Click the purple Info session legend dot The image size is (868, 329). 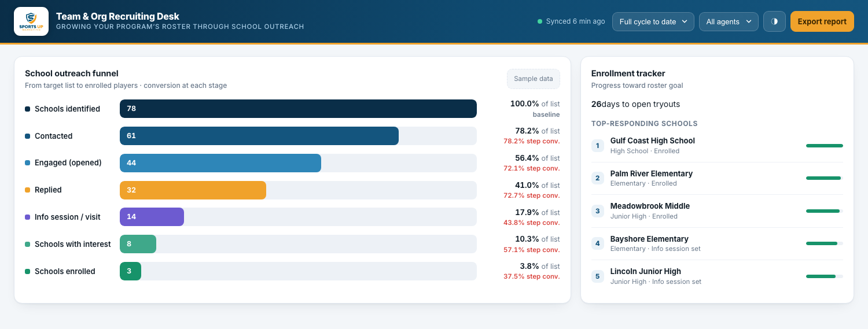point(27,217)
